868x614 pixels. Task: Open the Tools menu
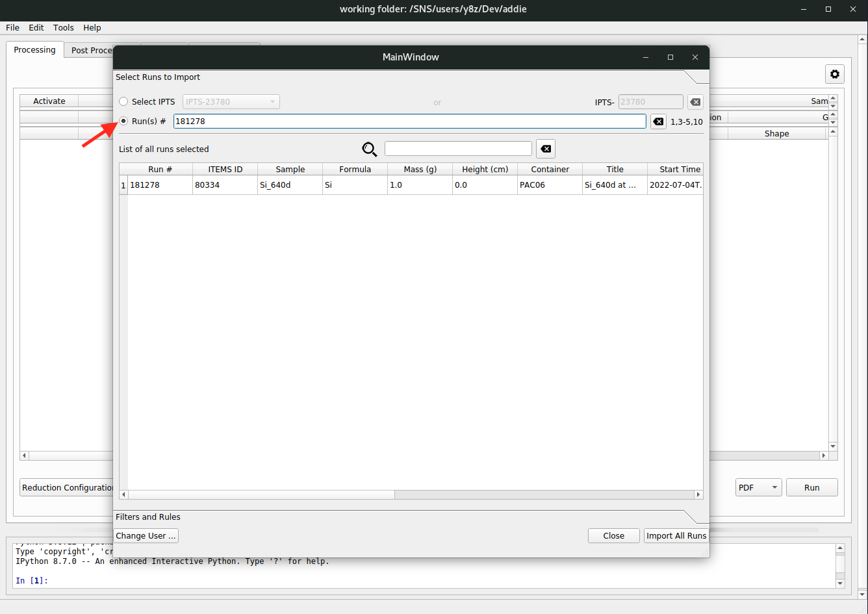(x=64, y=28)
